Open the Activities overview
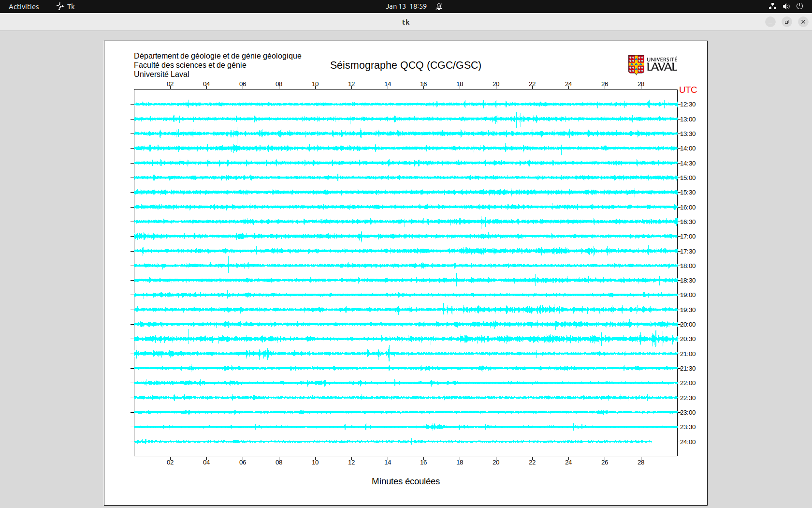Screen dimensions: 812x508 (24, 6)
